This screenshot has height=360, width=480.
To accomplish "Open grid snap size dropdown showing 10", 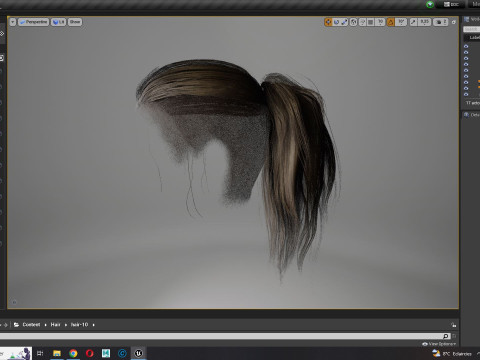I will (380, 22).
